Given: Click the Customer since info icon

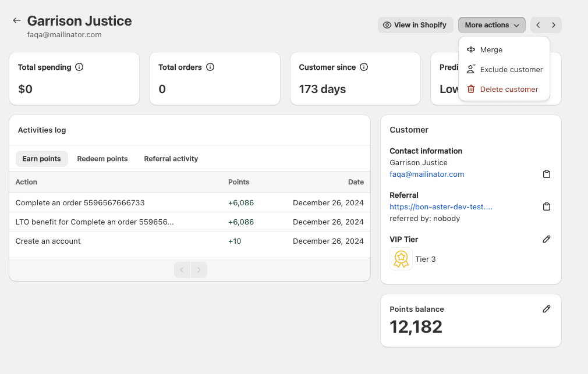Looking at the screenshot, I should [364, 67].
